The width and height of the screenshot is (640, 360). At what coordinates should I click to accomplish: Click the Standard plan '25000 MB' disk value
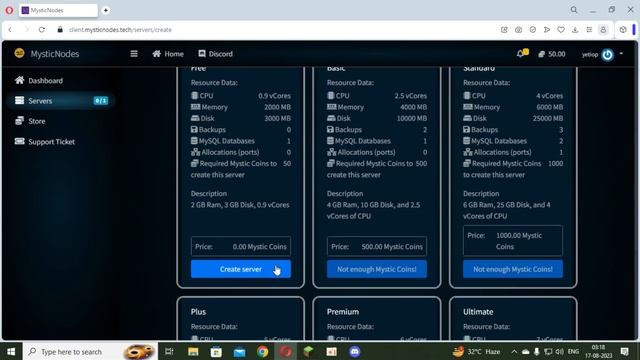[x=548, y=118]
